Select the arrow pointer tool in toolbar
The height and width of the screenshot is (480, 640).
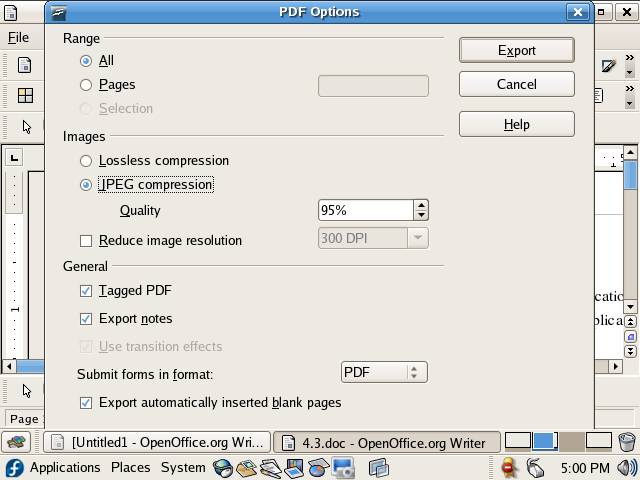(26, 127)
